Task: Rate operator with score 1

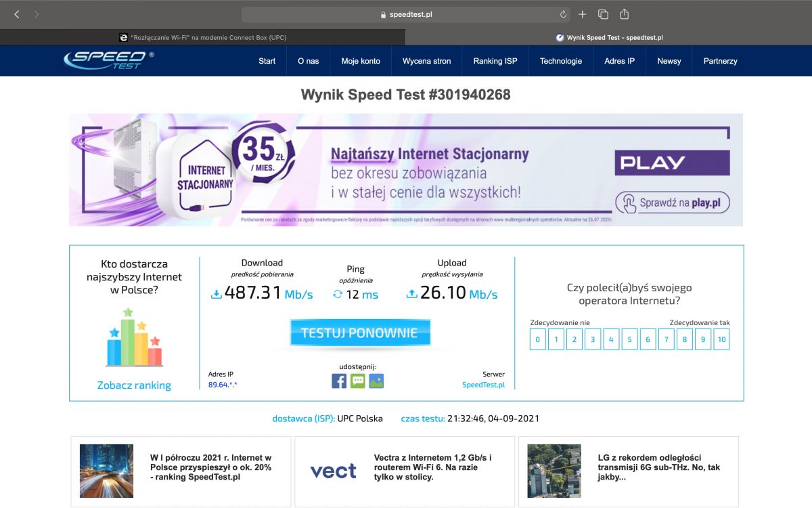Action: pos(556,339)
